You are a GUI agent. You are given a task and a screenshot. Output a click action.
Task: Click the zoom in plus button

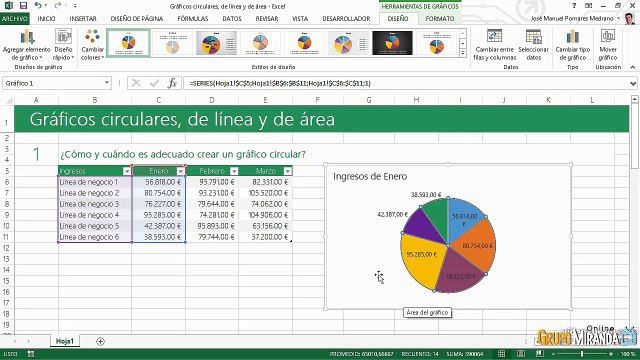coord(611,354)
